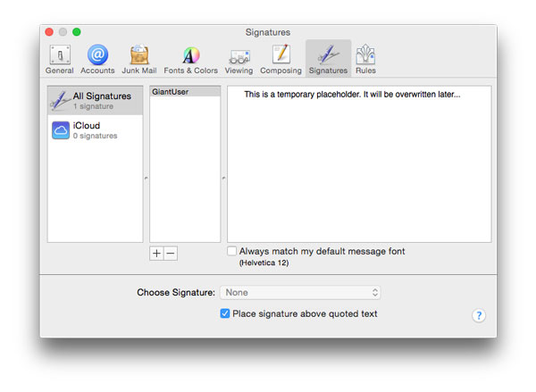This screenshot has height=392, width=536.
Task: Open the Viewing preferences pane
Action: 239,58
